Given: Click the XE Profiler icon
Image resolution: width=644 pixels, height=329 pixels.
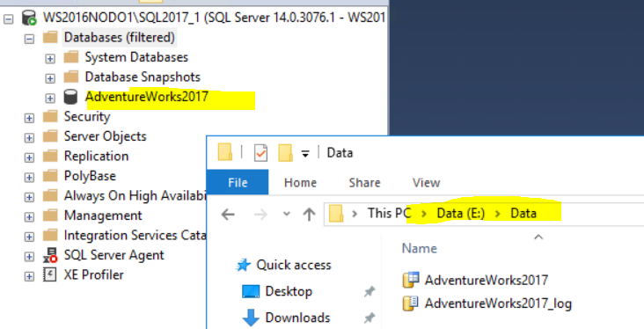Looking at the screenshot, I should pyautogui.click(x=49, y=274).
